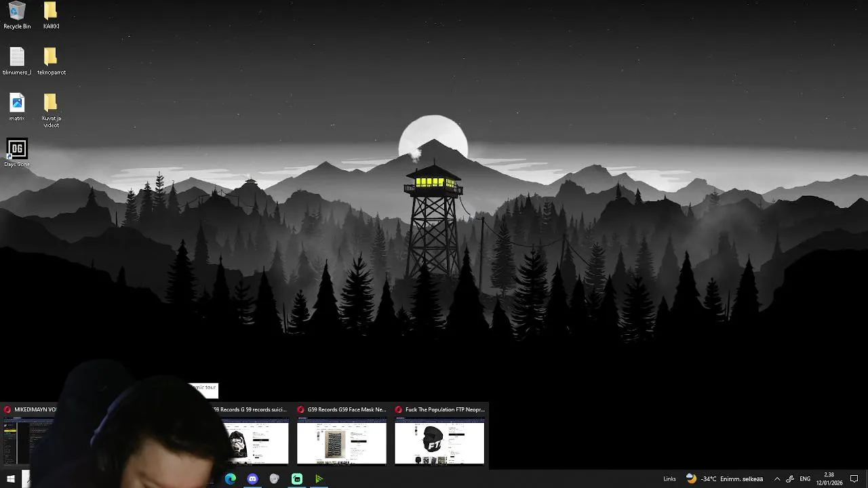
Task: Click the network connection tray icon
Action: coord(791,479)
